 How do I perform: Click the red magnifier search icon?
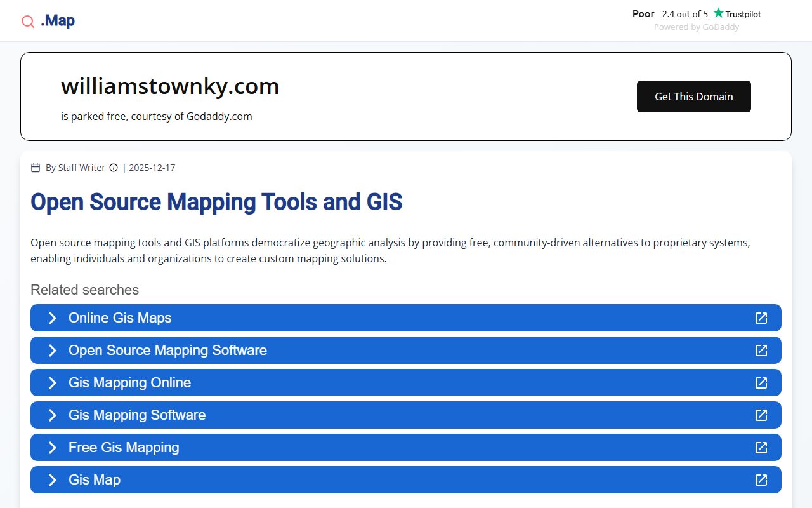tap(28, 22)
